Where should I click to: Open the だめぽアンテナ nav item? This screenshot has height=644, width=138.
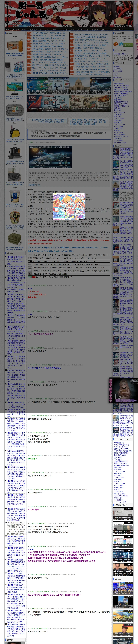pyautogui.click(x=36, y=30)
